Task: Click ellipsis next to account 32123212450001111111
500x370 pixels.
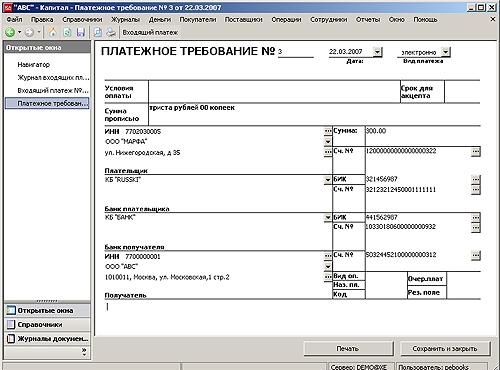Action: [476, 189]
